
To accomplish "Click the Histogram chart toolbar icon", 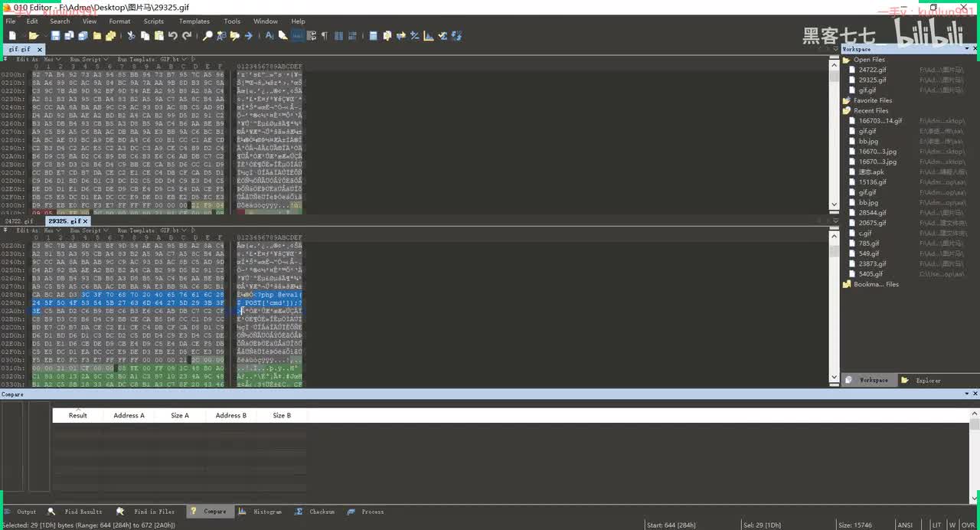I will click(429, 35).
